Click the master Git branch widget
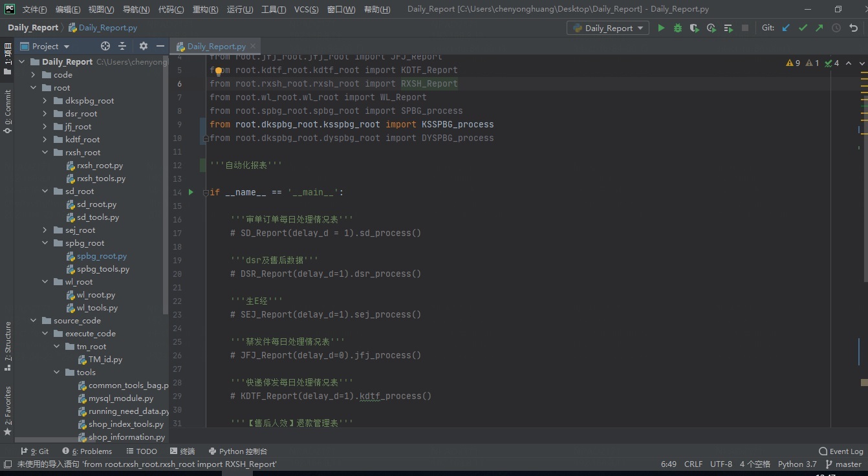868x476 pixels. (x=843, y=464)
